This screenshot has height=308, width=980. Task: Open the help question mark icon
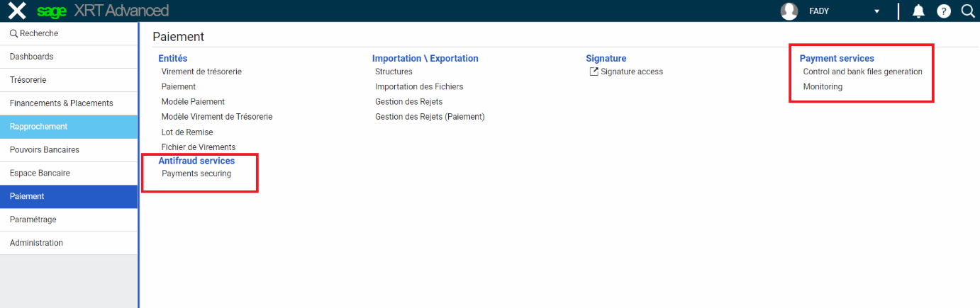943,11
